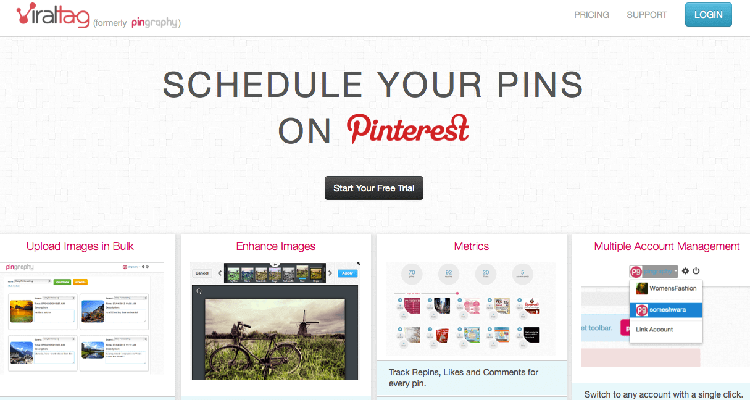This screenshot has width=750, height=400.
Task: Click the WomensFashion account avatar
Action: click(641, 289)
